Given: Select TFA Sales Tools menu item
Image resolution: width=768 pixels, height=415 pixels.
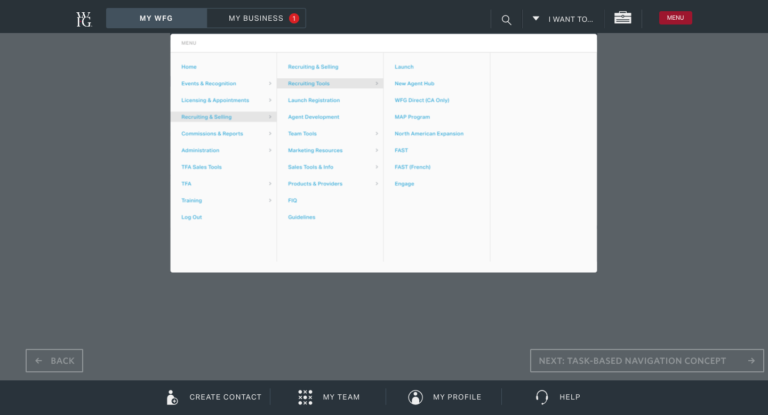Looking at the screenshot, I should pyautogui.click(x=201, y=167).
